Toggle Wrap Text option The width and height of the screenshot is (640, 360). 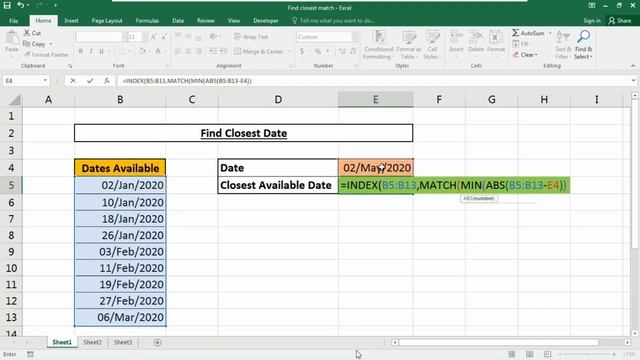tap(251, 37)
